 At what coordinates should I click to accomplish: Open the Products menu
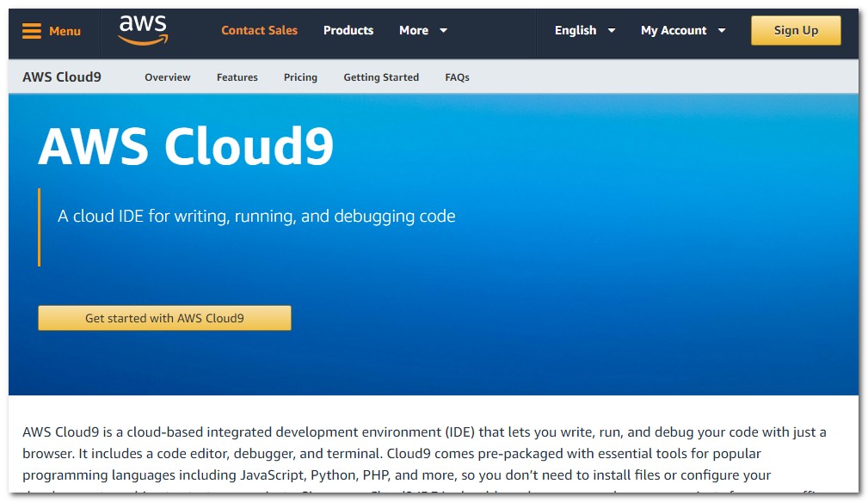(348, 30)
